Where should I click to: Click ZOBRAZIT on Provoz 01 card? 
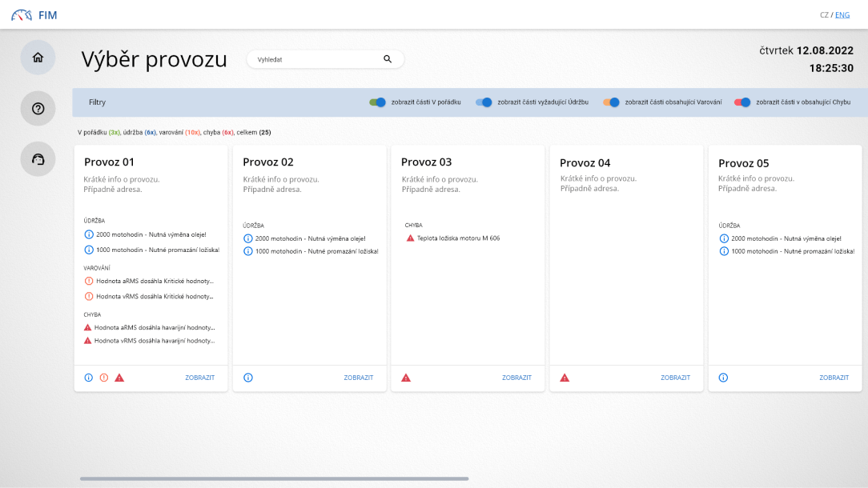coord(199,378)
